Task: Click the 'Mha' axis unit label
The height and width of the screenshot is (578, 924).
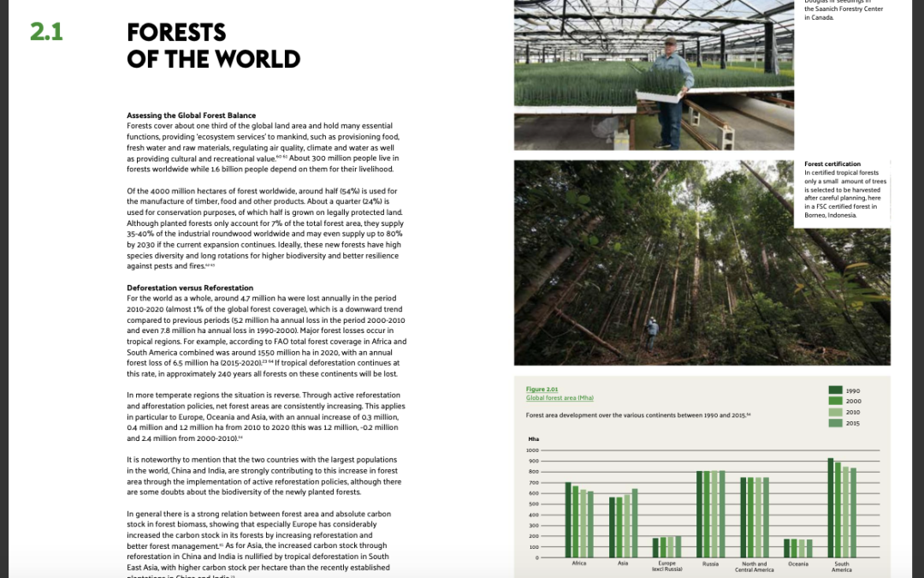Action: click(x=533, y=438)
